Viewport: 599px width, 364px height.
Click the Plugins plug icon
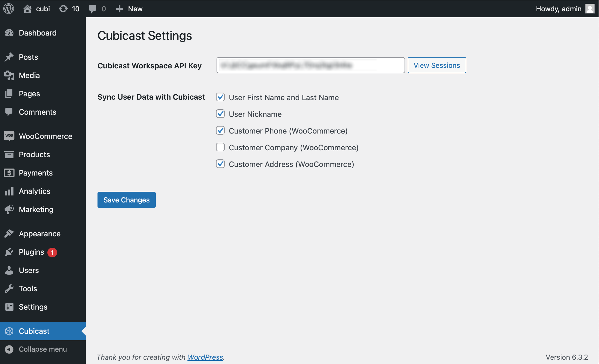click(9, 252)
